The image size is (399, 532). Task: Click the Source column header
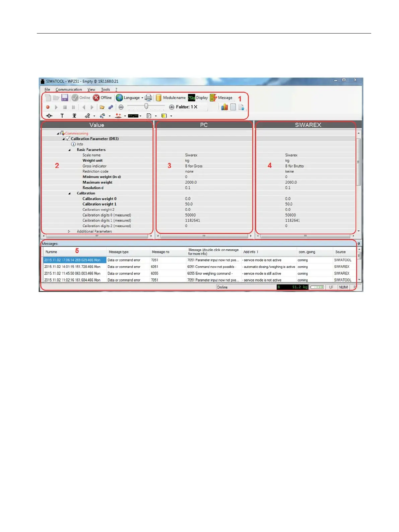click(x=345, y=252)
